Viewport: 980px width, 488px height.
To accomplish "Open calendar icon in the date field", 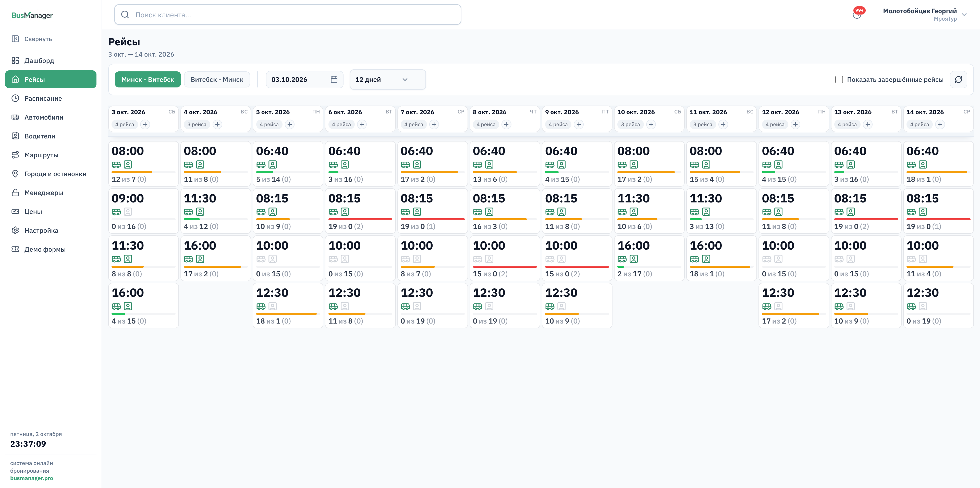I will point(334,80).
